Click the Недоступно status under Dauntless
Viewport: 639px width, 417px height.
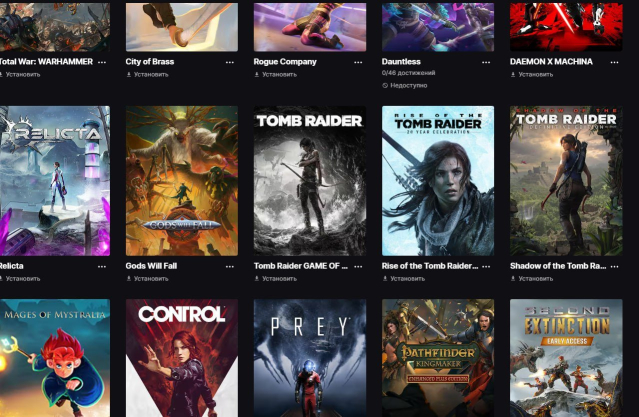(x=405, y=86)
